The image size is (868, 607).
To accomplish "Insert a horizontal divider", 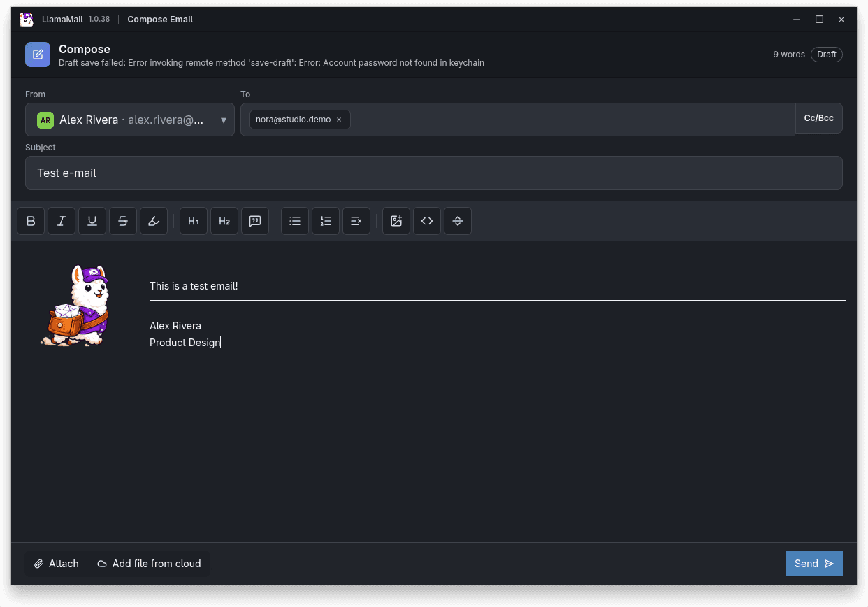I will [x=458, y=221].
